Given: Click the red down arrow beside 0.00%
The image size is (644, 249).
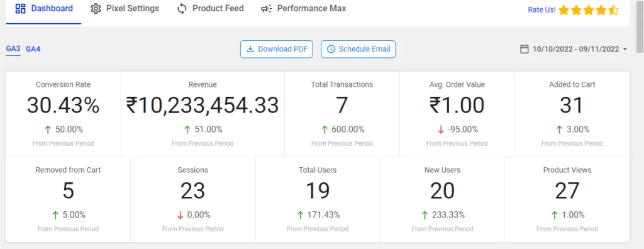Looking at the screenshot, I should 180,215.
